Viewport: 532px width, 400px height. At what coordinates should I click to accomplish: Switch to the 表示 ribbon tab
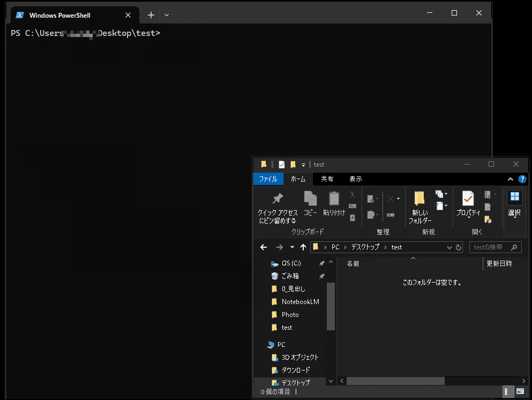tap(355, 179)
